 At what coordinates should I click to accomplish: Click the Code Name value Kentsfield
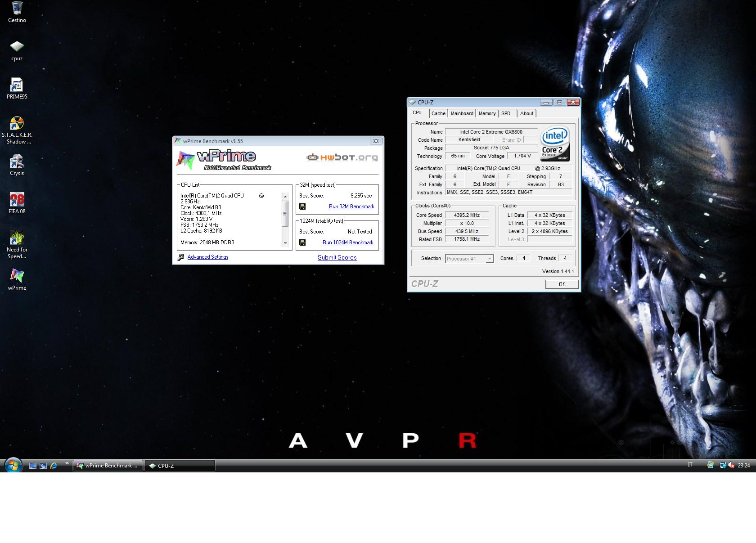pos(469,139)
